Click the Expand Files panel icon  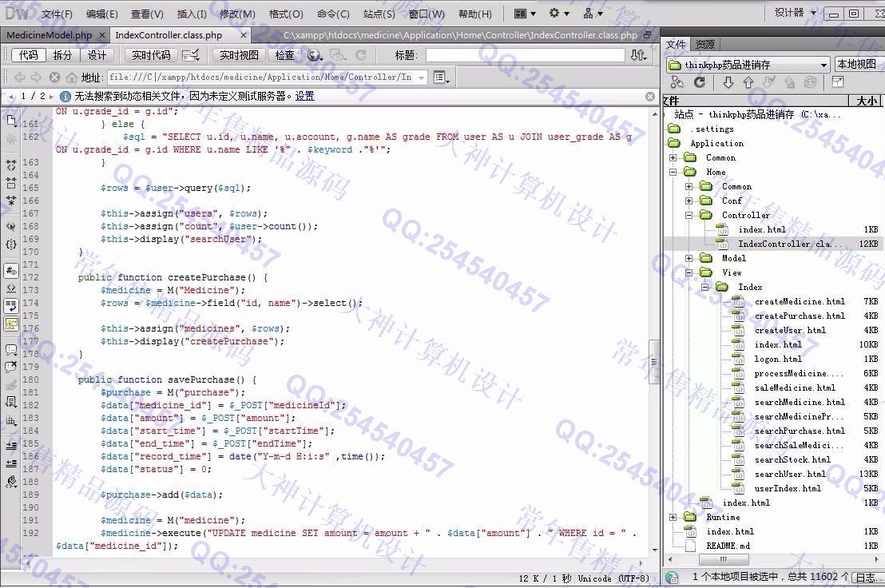pyautogui.click(x=838, y=82)
